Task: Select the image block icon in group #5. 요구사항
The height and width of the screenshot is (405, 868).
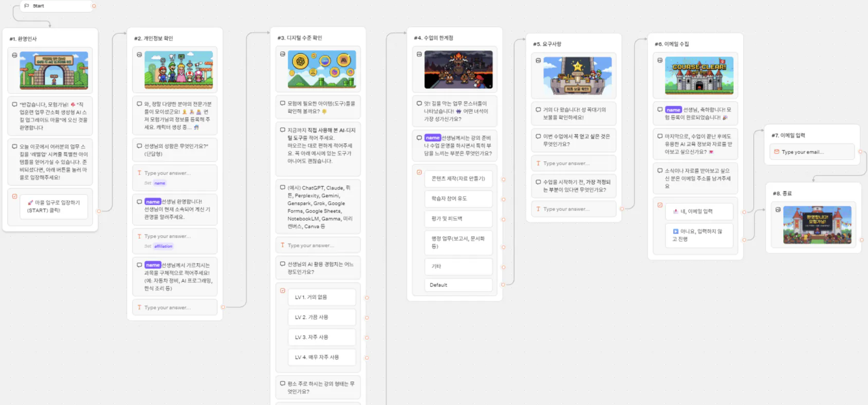Action: [538, 60]
